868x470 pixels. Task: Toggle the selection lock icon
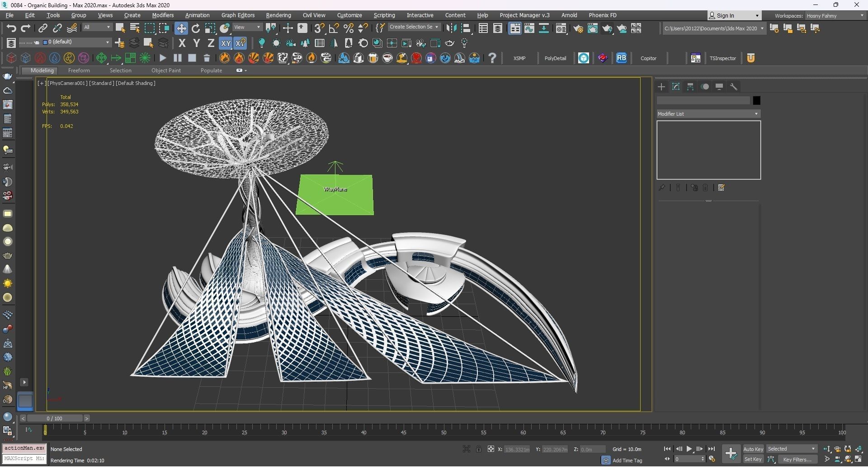coord(478,449)
